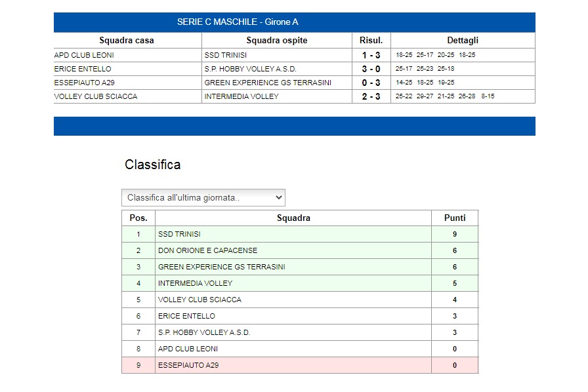588x392 pixels.
Task: Select INTERMEDIA VOLLEY in the standings
Action: point(196,284)
